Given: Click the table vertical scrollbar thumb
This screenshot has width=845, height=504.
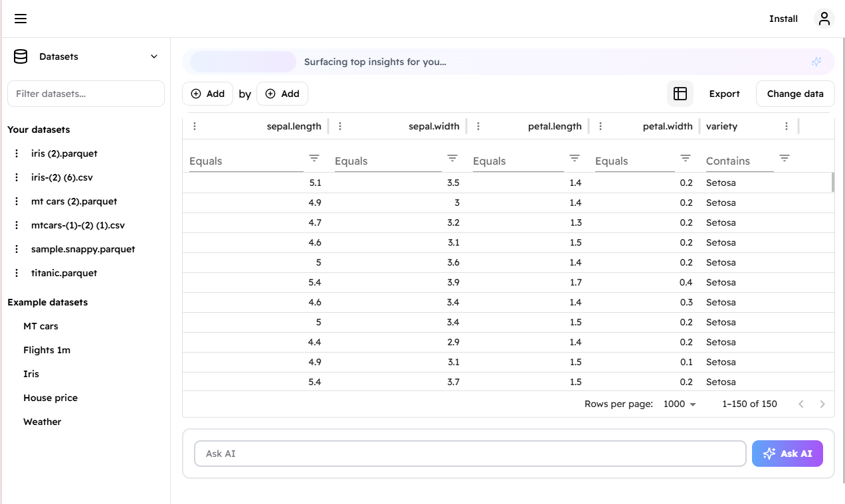Looking at the screenshot, I should (x=832, y=182).
